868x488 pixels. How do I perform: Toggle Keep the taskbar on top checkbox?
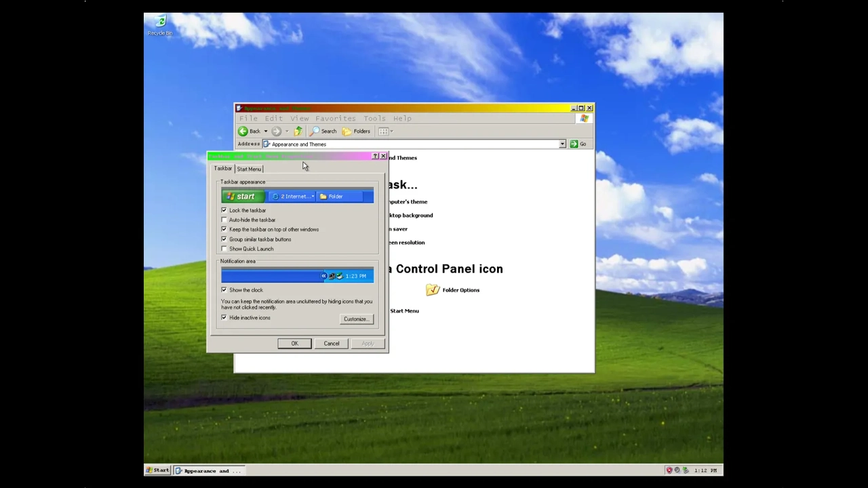pyautogui.click(x=224, y=229)
